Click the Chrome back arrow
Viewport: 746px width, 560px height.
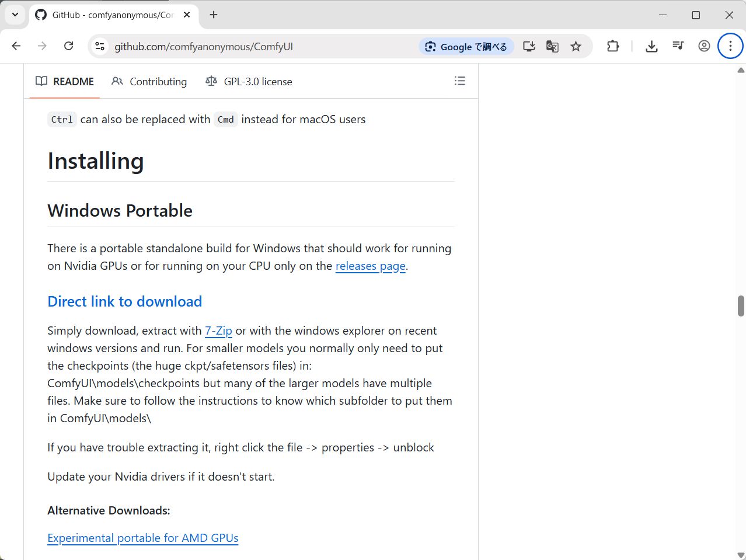[16, 46]
